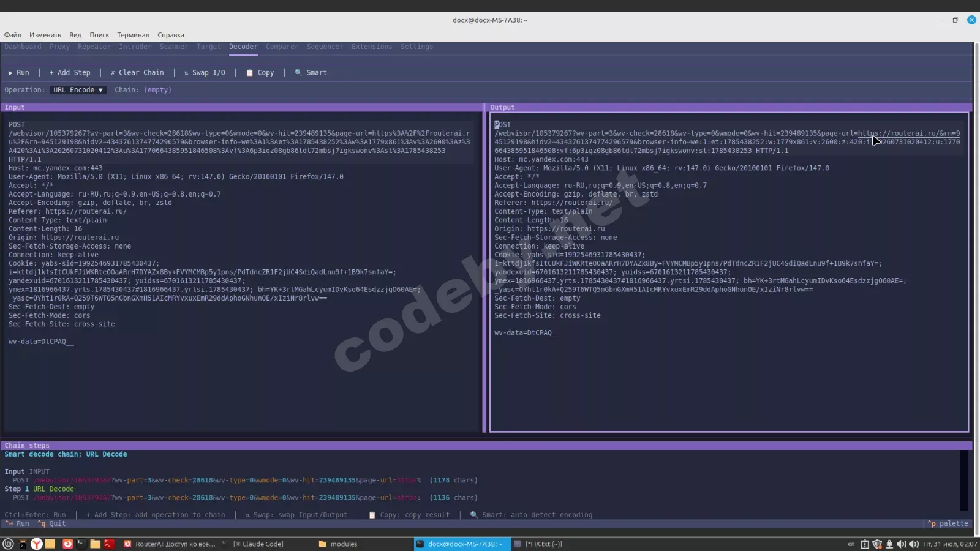Launch terminal from the panel's first terminal icon
Screen dimensions: 980x551
[23, 544]
